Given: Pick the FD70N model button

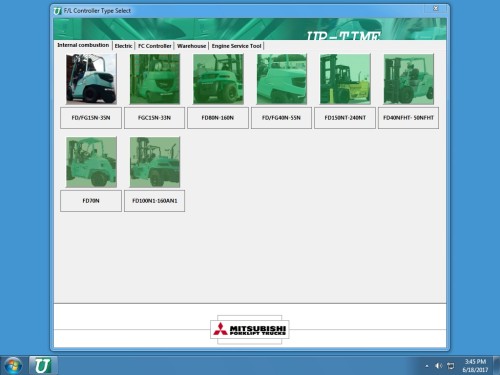Looking at the screenshot, I should coord(91,201).
